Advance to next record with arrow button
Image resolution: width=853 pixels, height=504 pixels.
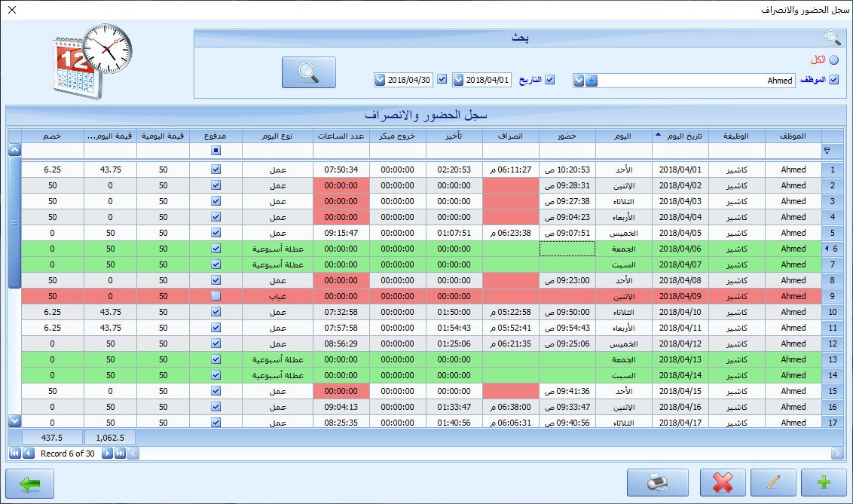[x=106, y=454]
